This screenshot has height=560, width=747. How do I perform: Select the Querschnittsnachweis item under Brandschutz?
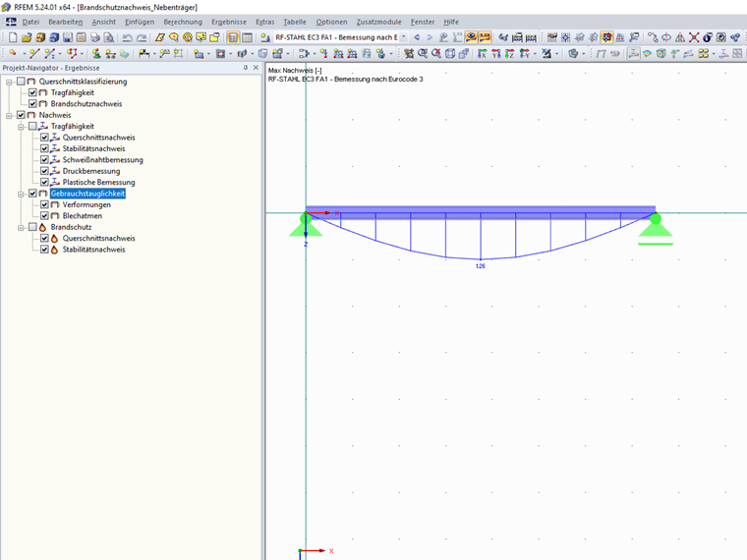click(98, 238)
